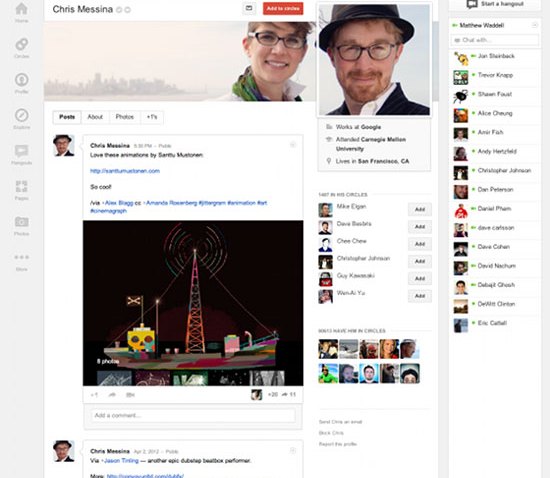Image resolution: width=550 pixels, height=478 pixels.
Task: Open the santtumustonen.com link
Action: [x=125, y=171]
